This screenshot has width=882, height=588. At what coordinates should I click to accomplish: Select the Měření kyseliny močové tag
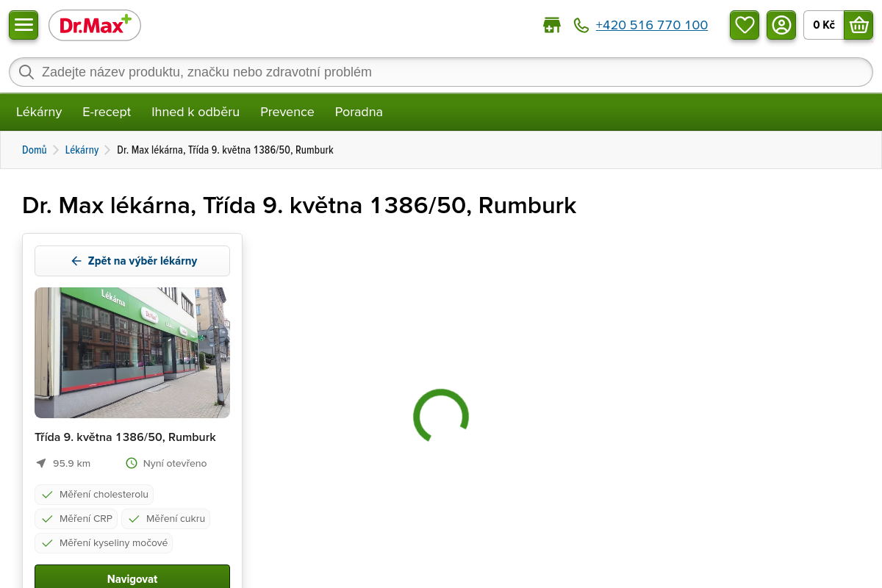pyautogui.click(x=104, y=543)
